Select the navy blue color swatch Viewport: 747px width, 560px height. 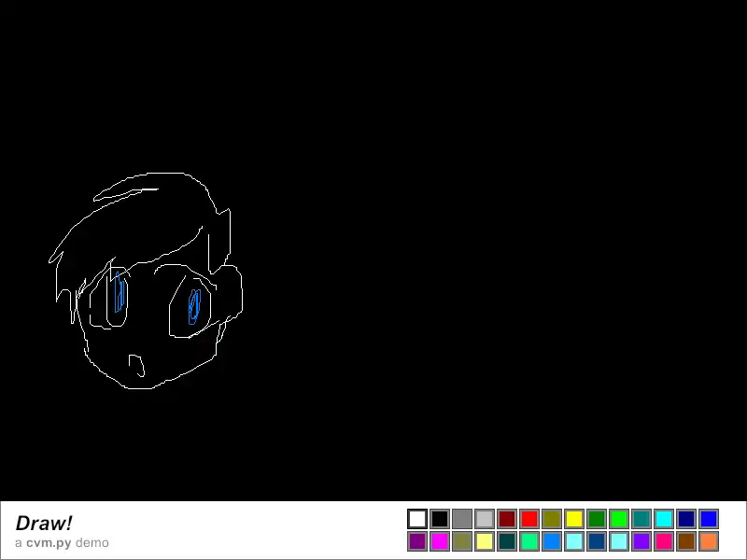pyautogui.click(x=686, y=519)
